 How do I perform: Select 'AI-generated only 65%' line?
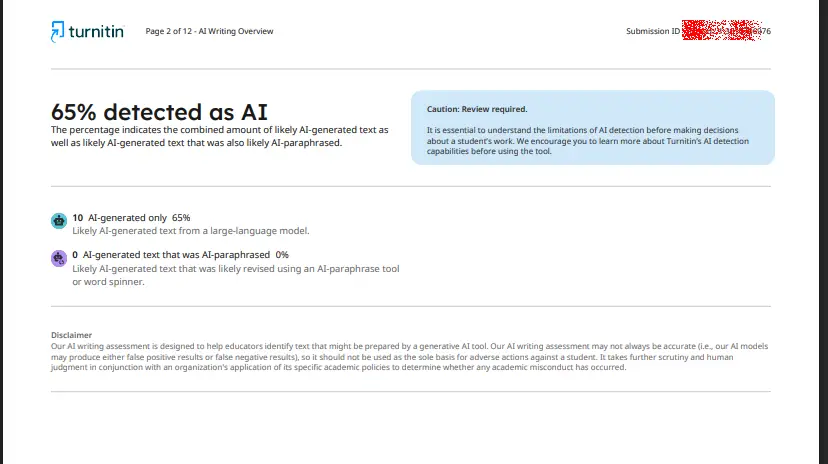(131, 217)
